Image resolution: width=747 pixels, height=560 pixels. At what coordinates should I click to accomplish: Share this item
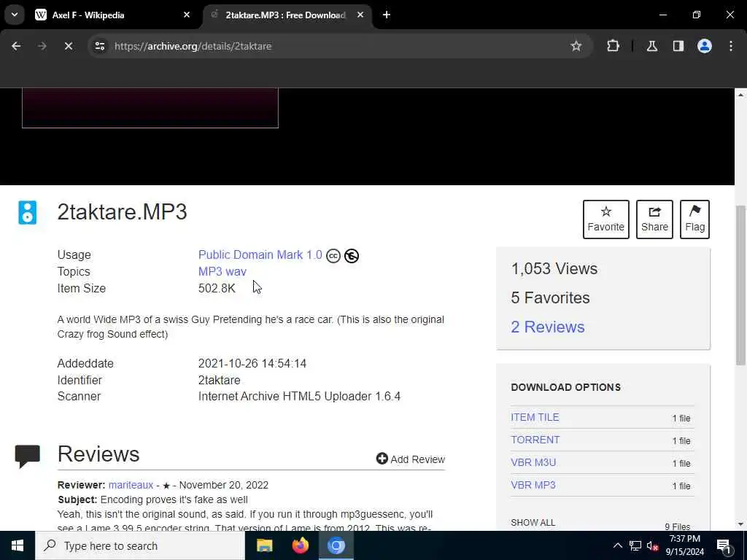(654, 219)
